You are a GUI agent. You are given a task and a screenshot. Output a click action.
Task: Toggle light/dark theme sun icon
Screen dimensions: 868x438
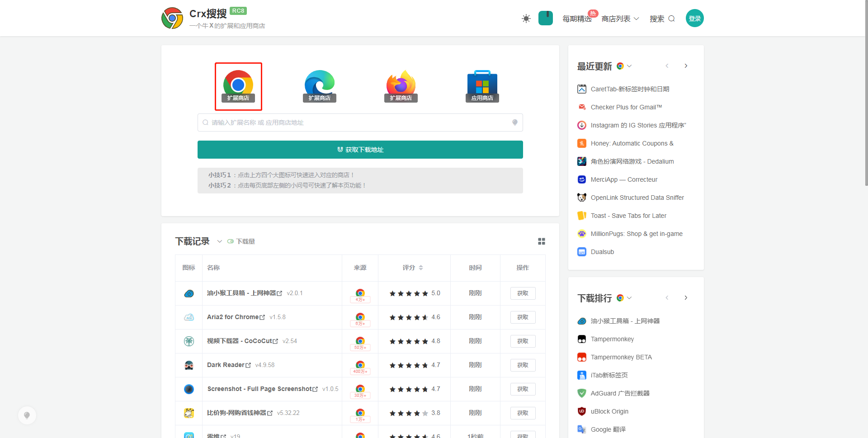point(526,19)
